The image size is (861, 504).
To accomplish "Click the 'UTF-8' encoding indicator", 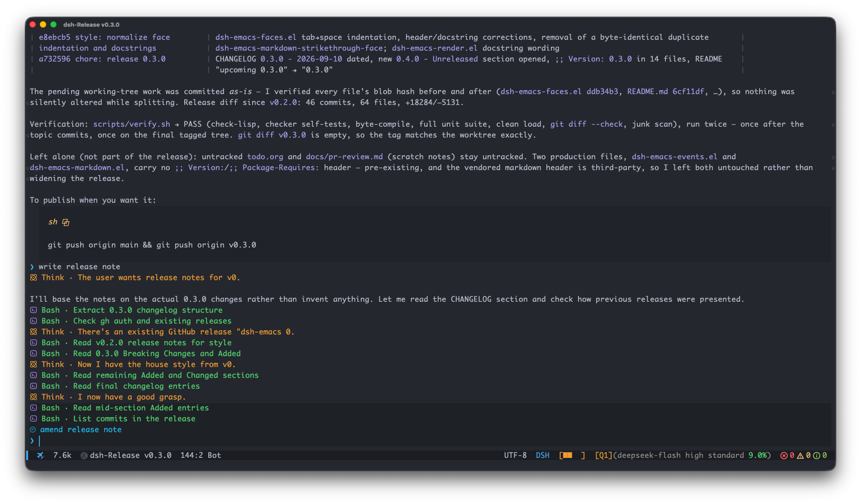I will tap(515, 455).
